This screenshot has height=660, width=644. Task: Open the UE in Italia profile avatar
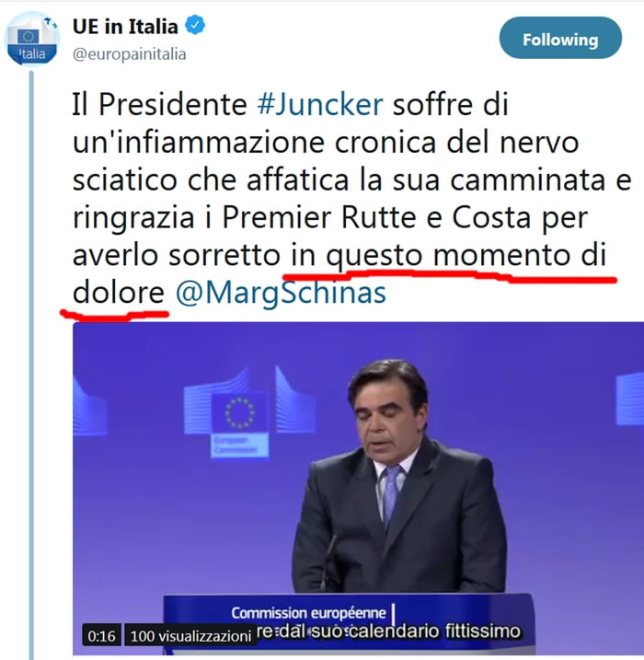point(32,39)
